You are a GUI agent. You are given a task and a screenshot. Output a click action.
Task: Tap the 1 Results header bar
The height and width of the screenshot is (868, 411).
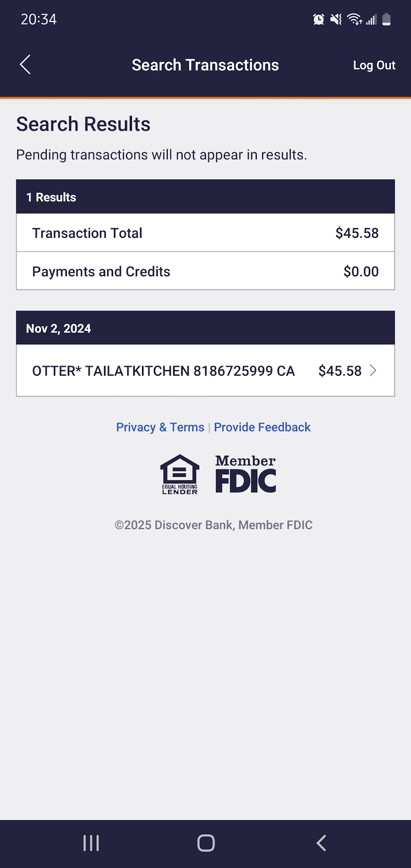point(205,197)
